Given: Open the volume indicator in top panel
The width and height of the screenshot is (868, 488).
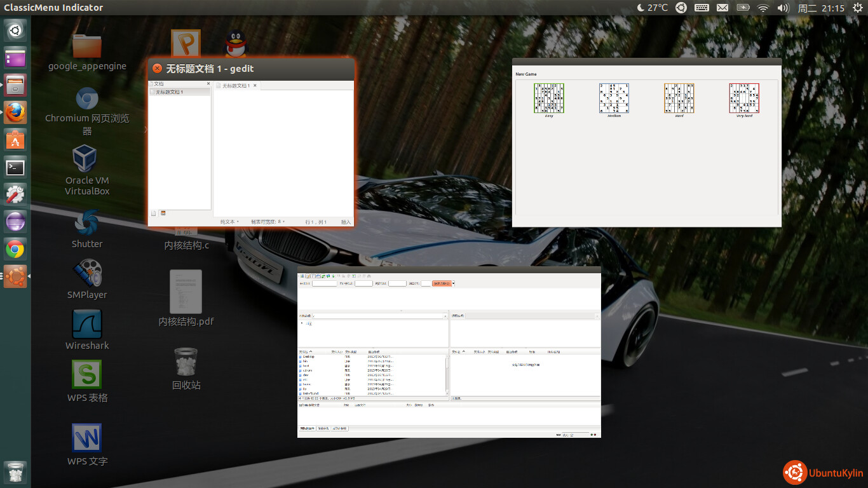Looking at the screenshot, I should click(x=783, y=8).
